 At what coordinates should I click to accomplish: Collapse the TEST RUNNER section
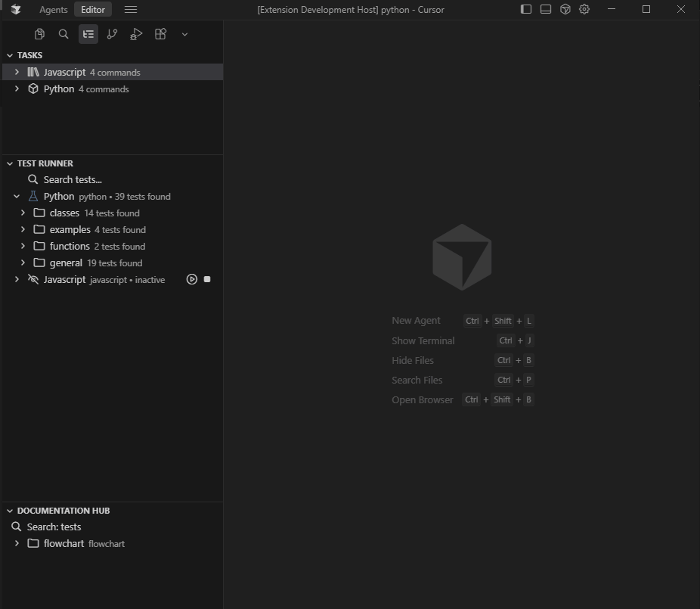(x=10, y=163)
